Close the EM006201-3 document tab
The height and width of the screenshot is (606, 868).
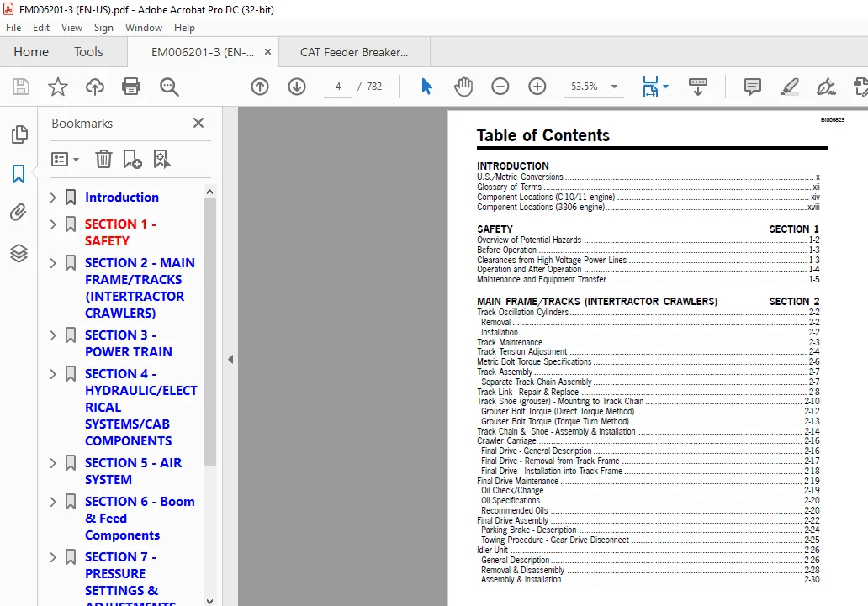(x=268, y=52)
